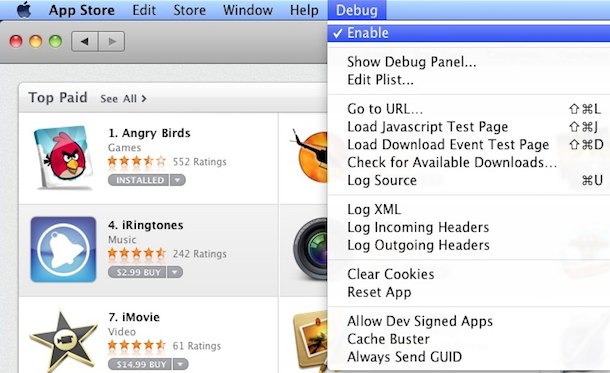Open the 1. Angry Birds title link
Screen dimensions: 610x373
pyautogui.click(x=149, y=133)
